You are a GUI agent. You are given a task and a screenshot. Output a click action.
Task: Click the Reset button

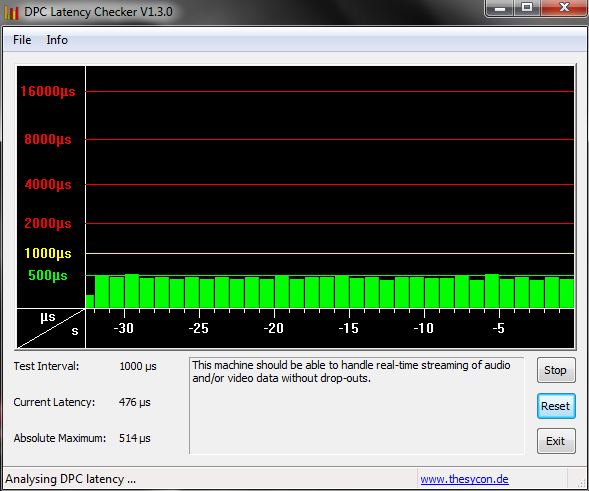click(556, 406)
